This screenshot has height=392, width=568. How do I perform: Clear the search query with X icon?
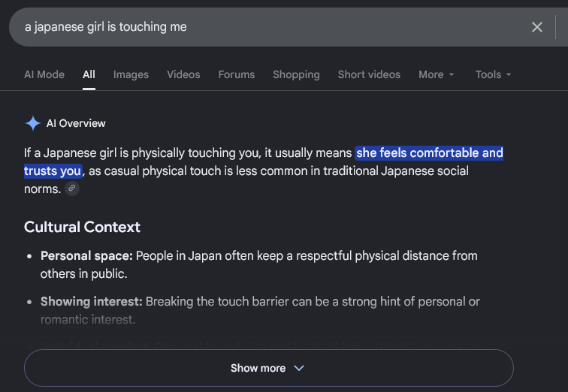point(537,27)
